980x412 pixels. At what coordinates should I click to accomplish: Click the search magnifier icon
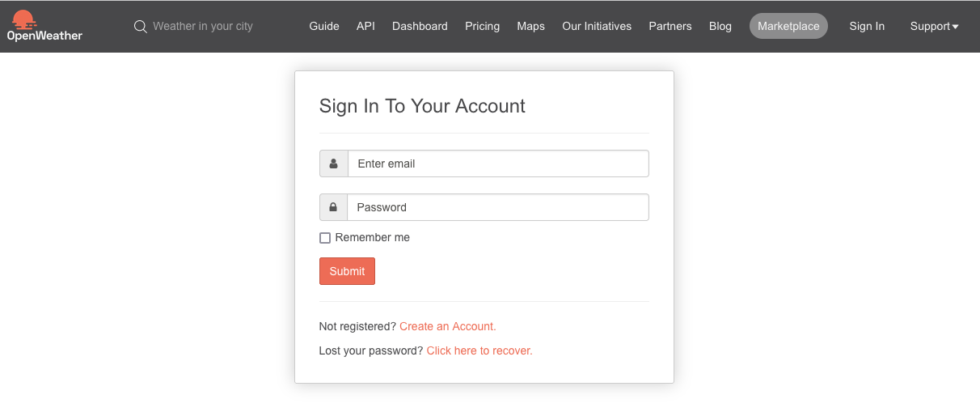(141, 26)
